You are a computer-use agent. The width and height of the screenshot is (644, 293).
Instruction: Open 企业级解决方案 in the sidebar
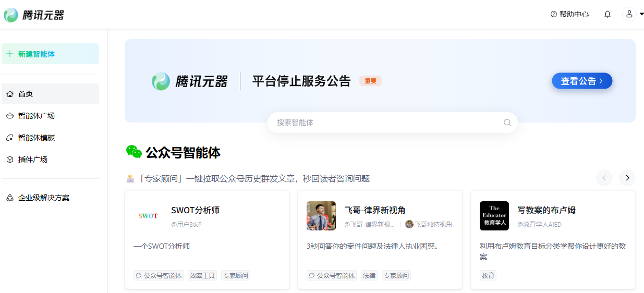pos(50,198)
